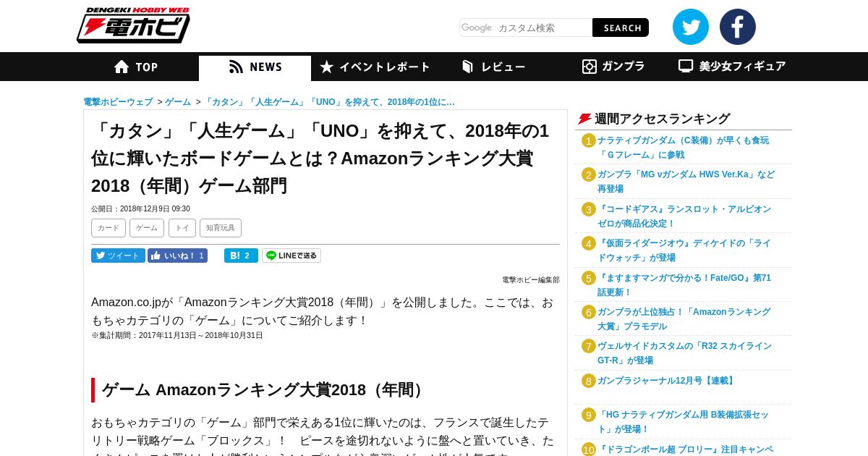The image size is (868, 456).
Task: Follow the ゲーム breadcrumb link
Action: [x=178, y=102]
